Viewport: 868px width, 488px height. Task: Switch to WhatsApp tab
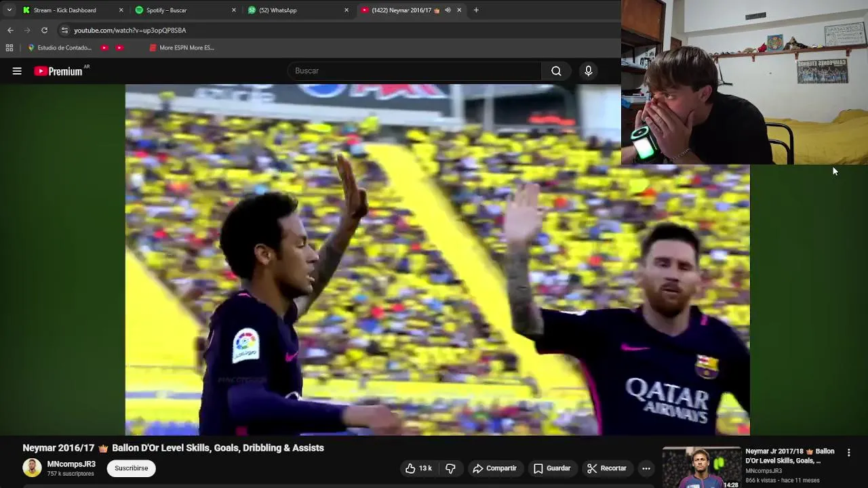(297, 10)
